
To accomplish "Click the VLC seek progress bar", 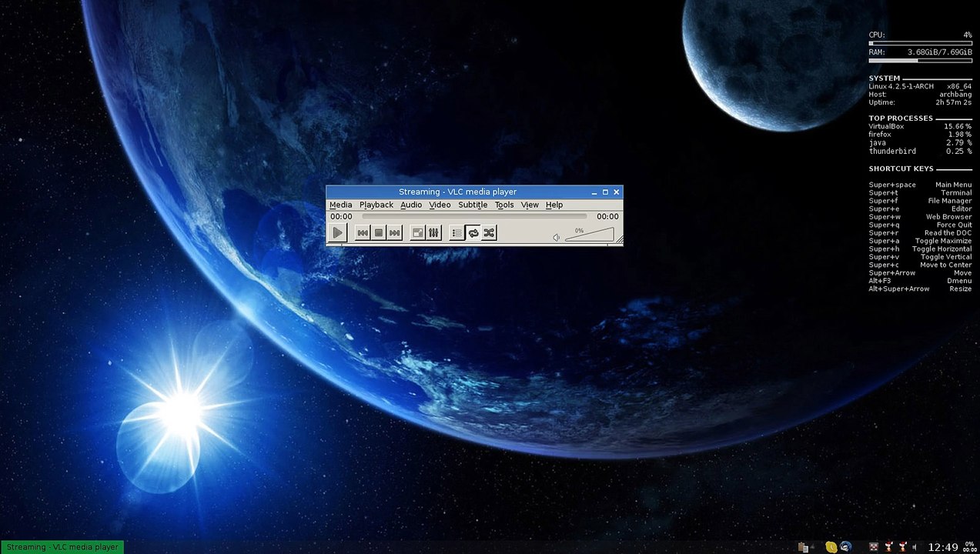I will point(474,217).
